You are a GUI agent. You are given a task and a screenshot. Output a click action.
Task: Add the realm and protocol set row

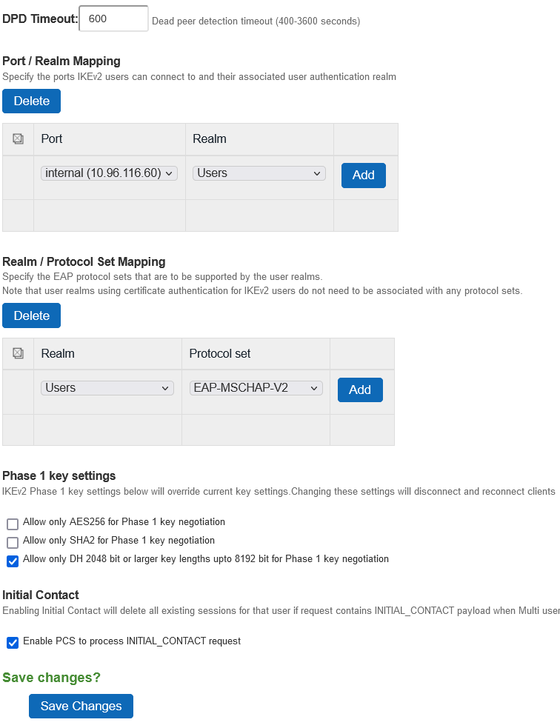(359, 390)
